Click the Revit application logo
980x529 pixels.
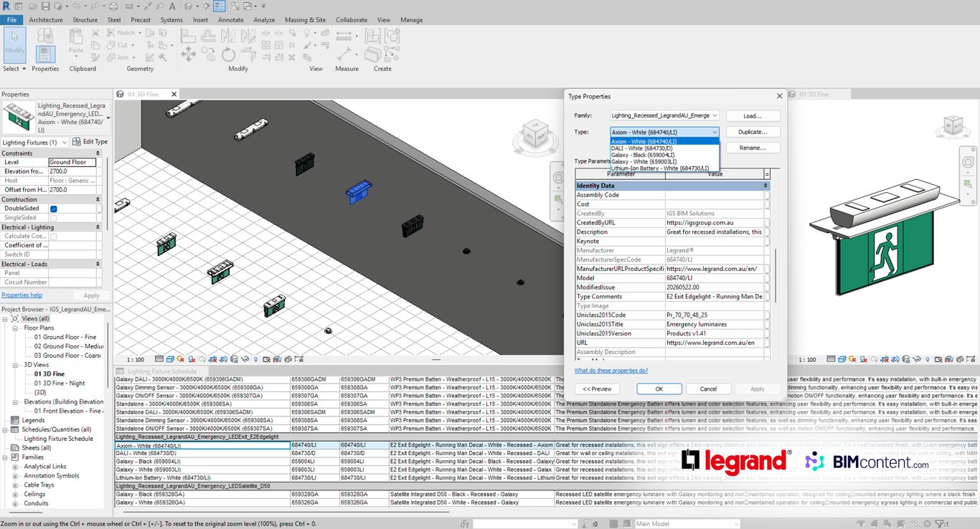point(6,6)
